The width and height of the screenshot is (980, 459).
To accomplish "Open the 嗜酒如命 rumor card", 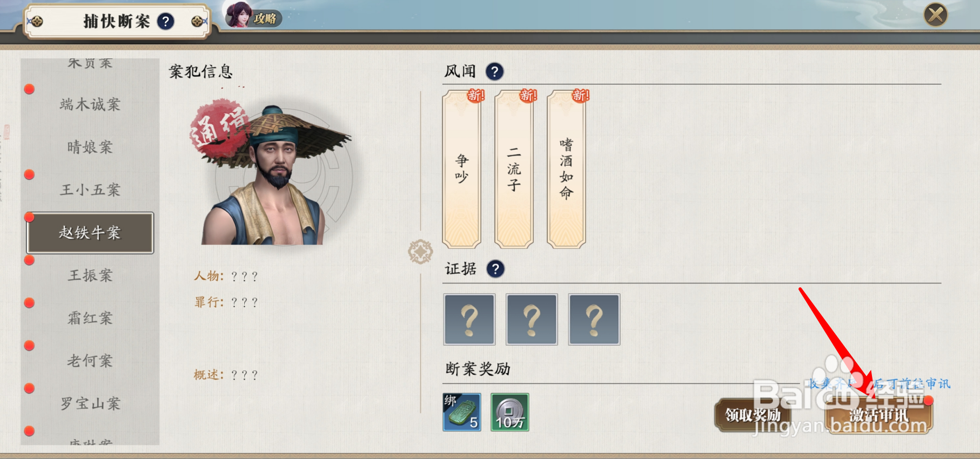I will [x=566, y=169].
